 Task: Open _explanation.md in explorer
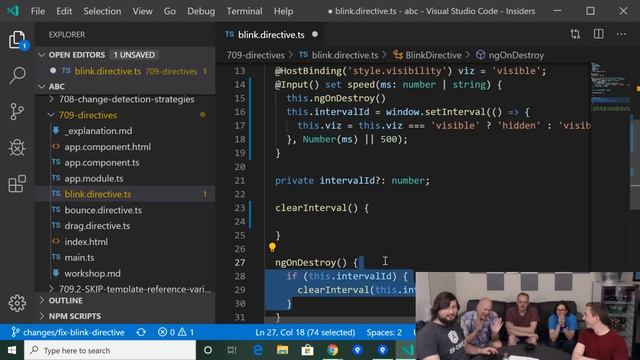coord(98,131)
